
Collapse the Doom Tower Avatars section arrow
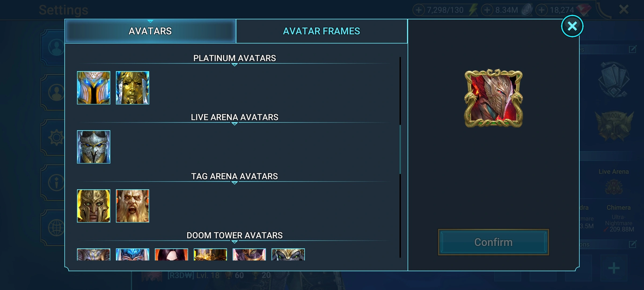(x=235, y=242)
